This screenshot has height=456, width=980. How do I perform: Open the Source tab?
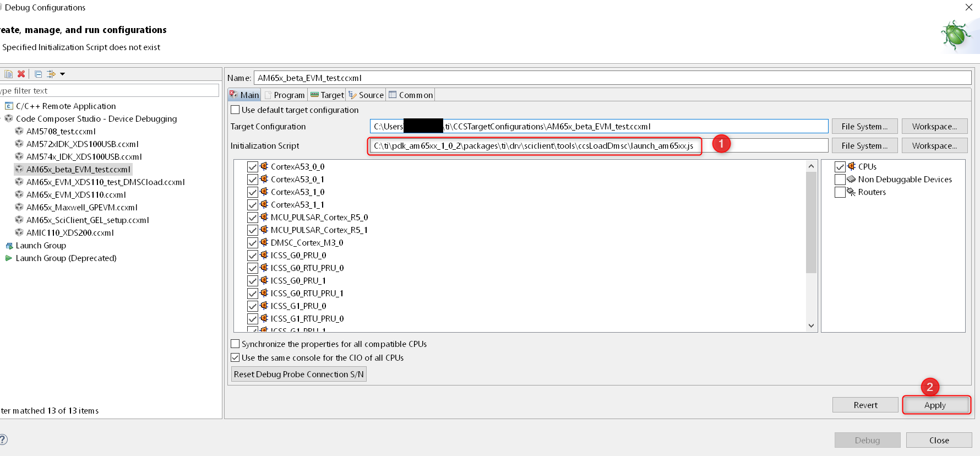coord(366,95)
